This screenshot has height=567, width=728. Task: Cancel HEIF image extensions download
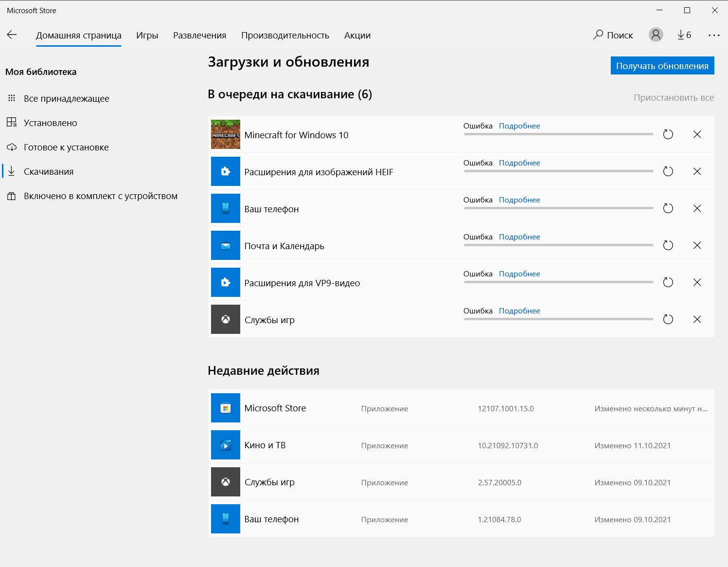tap(697, 171)
